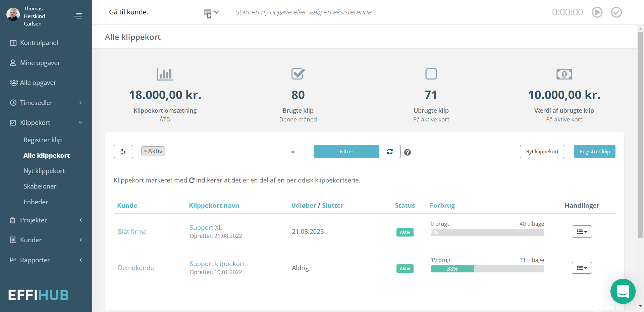
Task: Collapse the Klippekort menu chevron
Action: coord(80,122)
